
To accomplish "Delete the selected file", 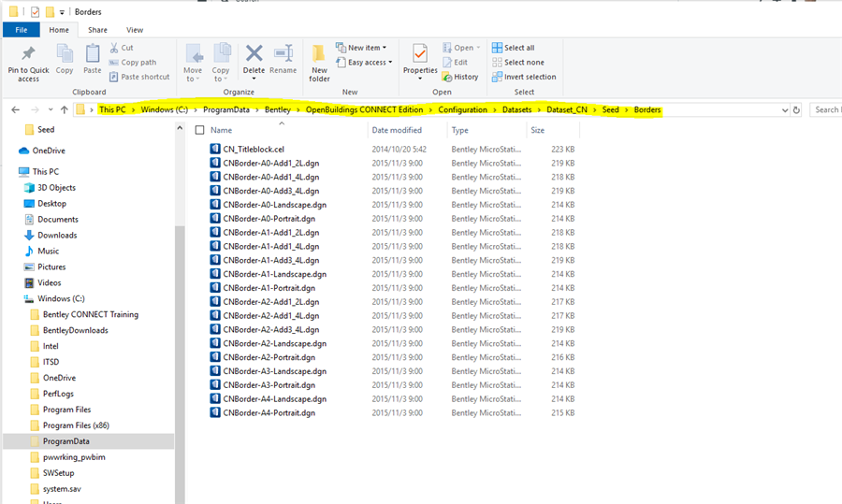I will [254, 58].
